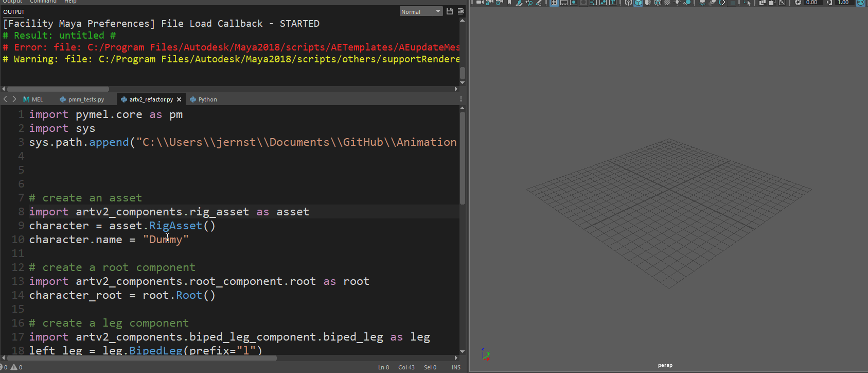Click the Lock Camera icon
The image size is (868, 373).
point(488,3)
